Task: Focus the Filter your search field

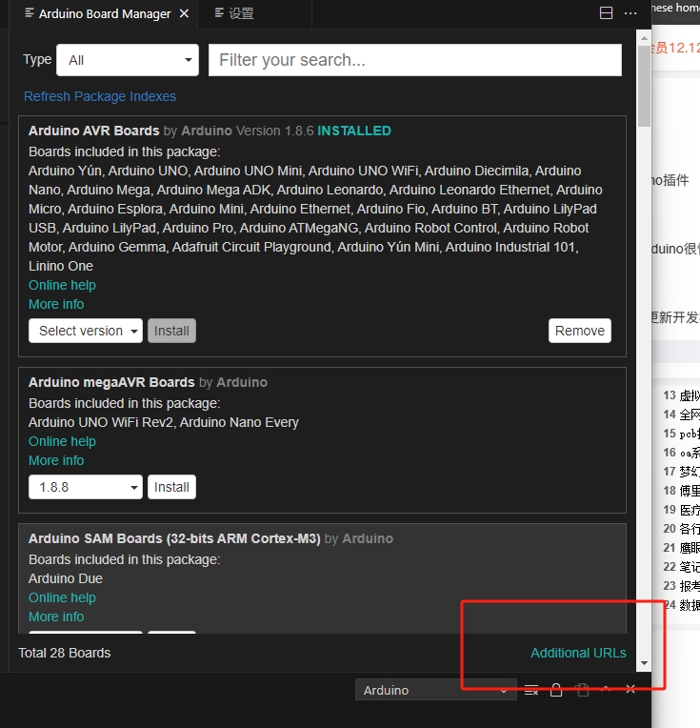Action: click(x=415, y=60)
